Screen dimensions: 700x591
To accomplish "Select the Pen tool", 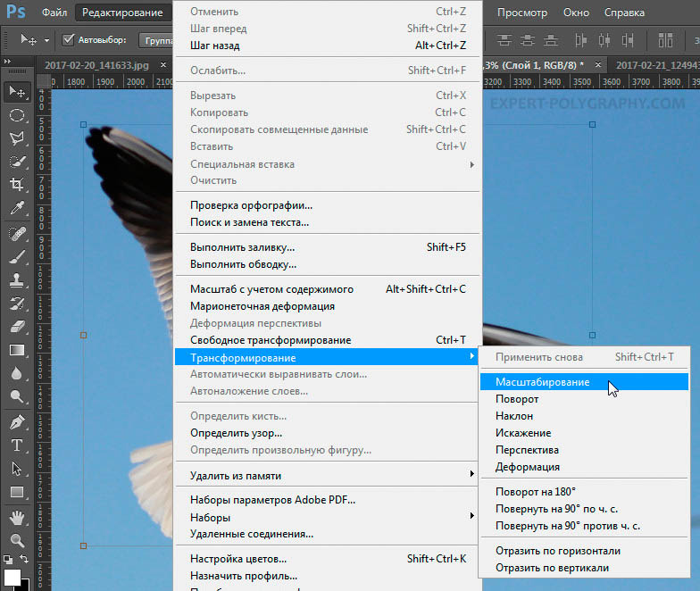I will (17, 421).
